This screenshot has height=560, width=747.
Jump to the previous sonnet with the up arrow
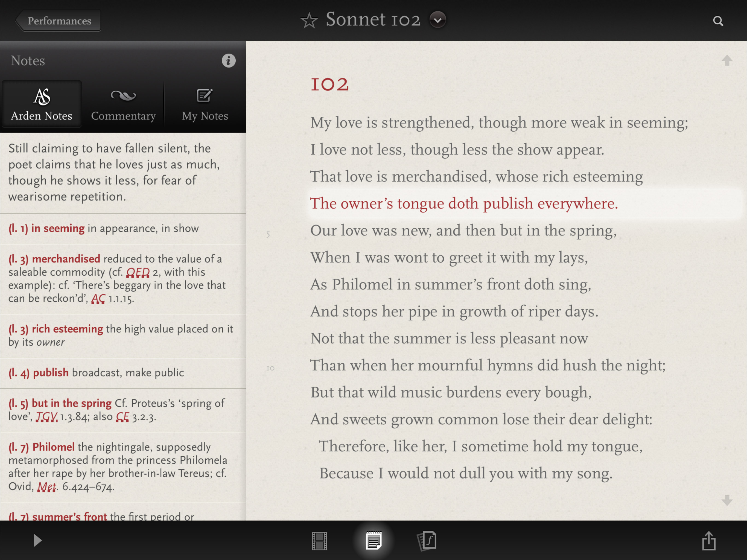[x=727, y=60]
